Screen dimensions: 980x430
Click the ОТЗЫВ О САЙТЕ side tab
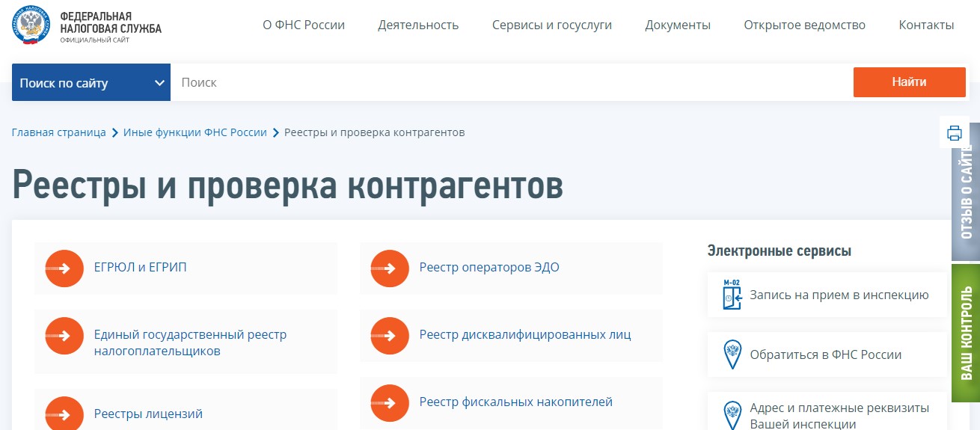[x=966, y=191]
